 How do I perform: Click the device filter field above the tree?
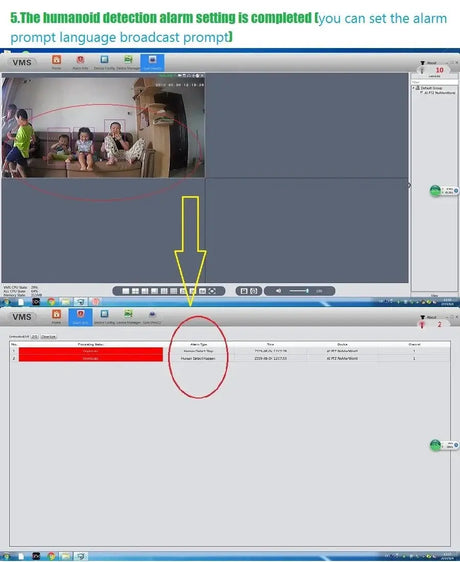click(x=434, y=82)
